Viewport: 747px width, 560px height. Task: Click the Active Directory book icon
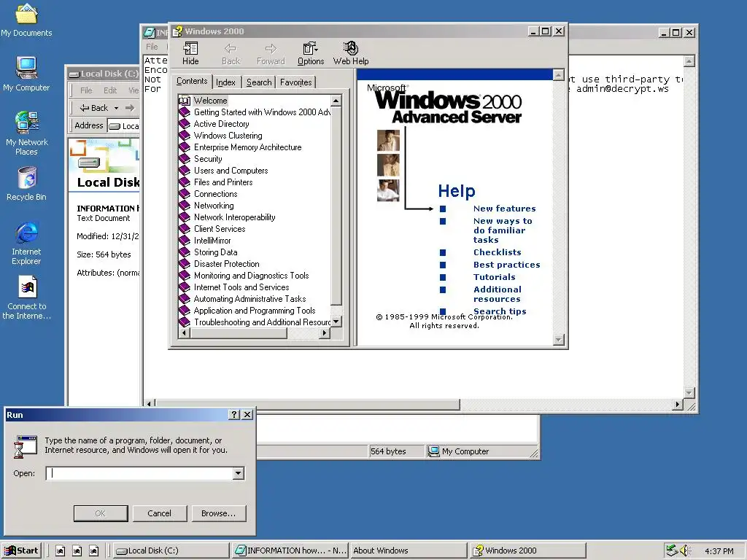tap(185, 124)
